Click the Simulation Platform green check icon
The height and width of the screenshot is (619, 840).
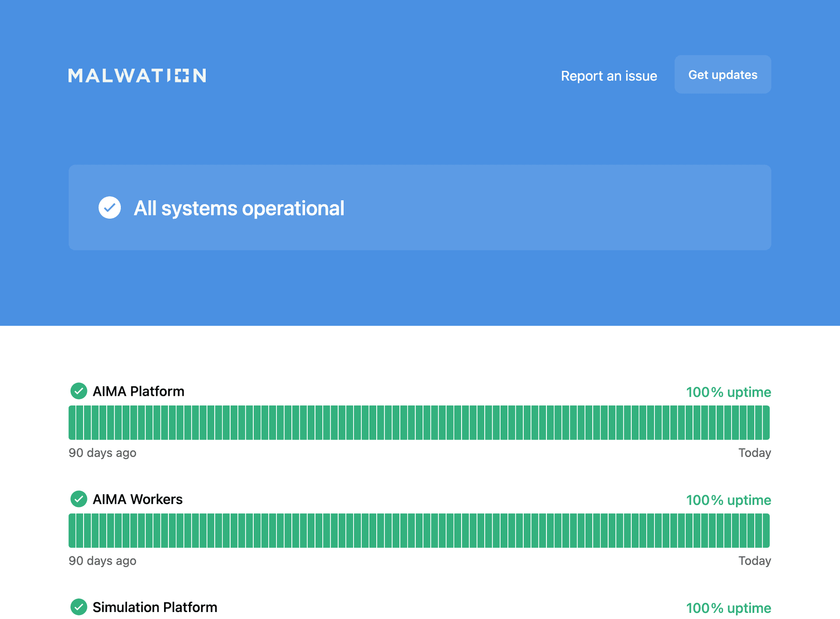coord(79,607)
